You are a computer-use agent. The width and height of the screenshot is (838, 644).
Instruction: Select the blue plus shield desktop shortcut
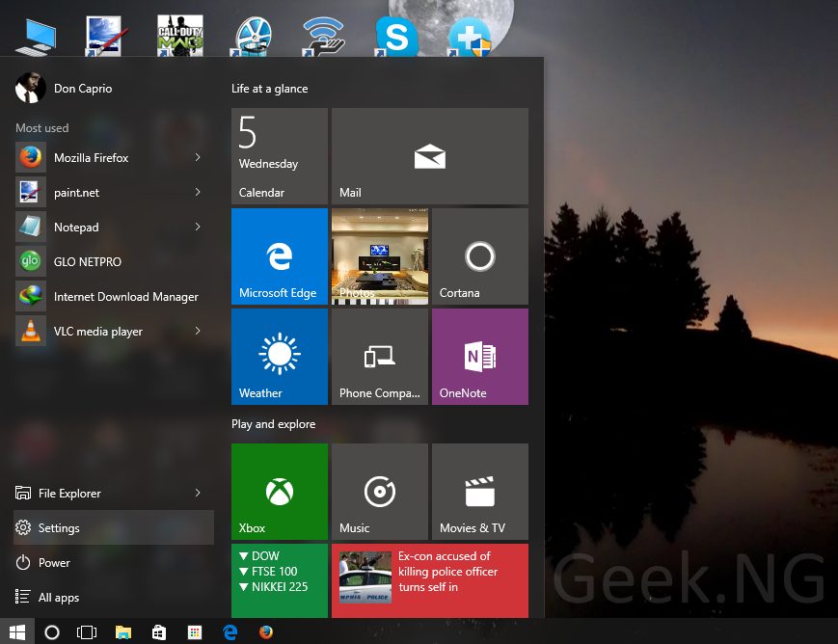(x=470, y=37)
